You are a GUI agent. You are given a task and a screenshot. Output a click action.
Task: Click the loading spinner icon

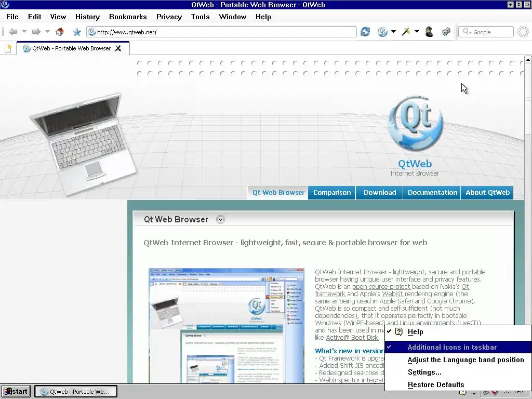[523, 32]
